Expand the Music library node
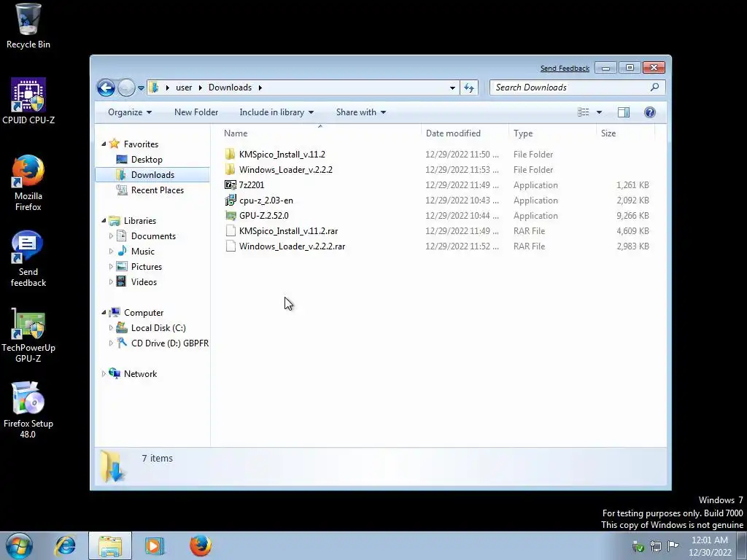 [x=111, y=251]
